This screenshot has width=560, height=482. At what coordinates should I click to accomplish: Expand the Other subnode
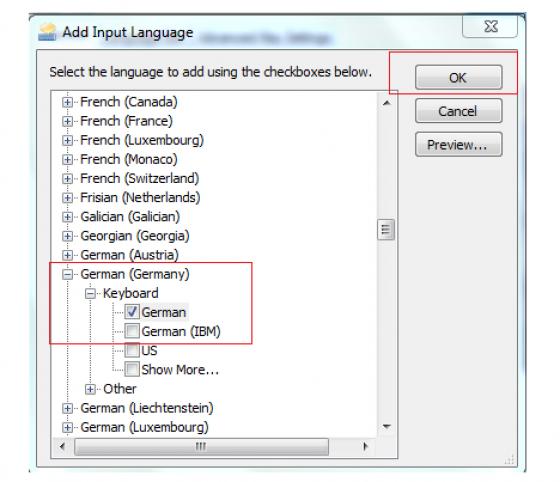click(90, 389)
